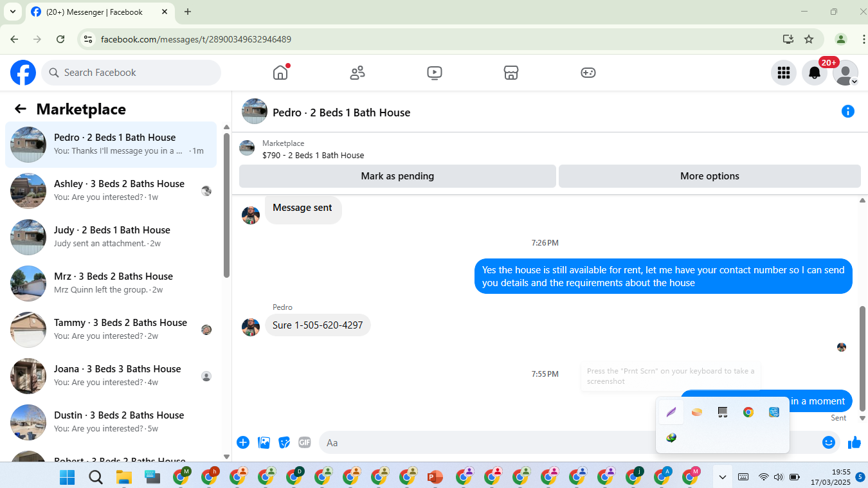Open the Windows Start menu
The height and width of the screenshot is (488, 868).
coord(68,477)
